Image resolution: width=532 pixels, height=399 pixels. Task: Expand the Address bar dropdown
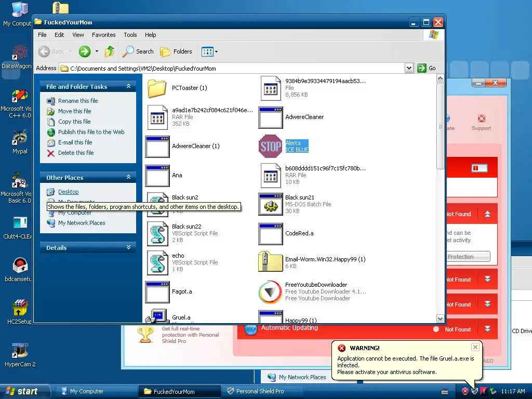click(x=409, y=68)
